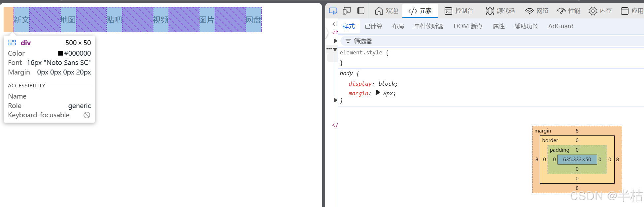Image resolution: width=644 pixels, height=207 pixels.
Task: Select the 辅助功能 accessibility subtab
Action: (x=526, y=26)
